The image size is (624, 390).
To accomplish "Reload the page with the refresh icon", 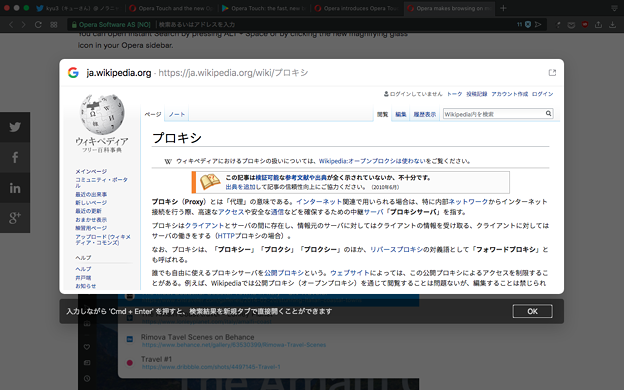I will click(38, 25).
